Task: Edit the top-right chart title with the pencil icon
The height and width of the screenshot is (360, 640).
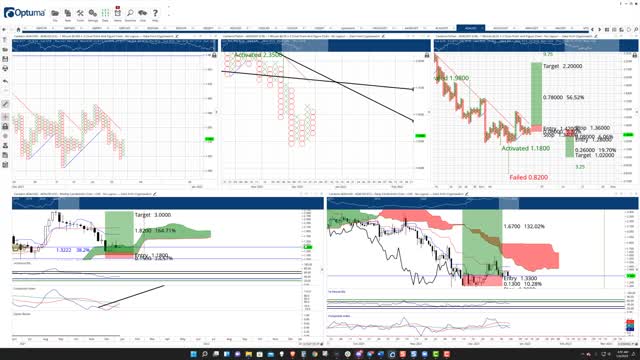Action: 596,36
